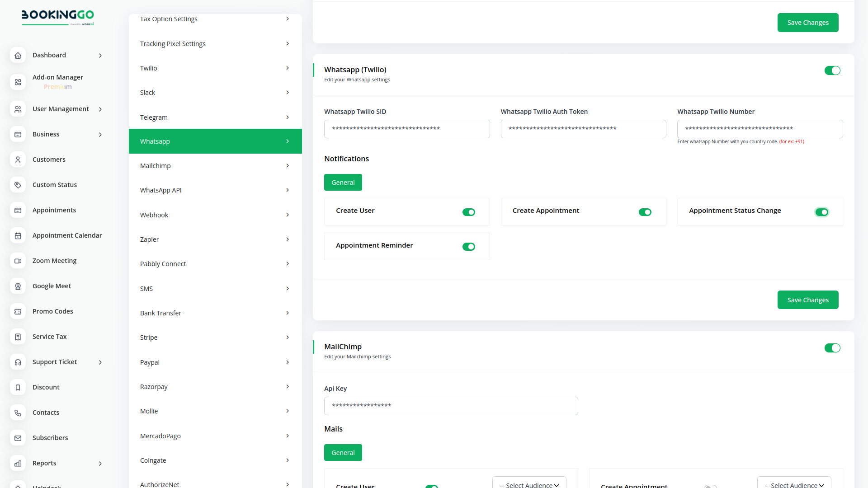Click the Contacts phone icon
Viewport: 868px width, 488px height.
pyautogui.click(x=18, y=413)
